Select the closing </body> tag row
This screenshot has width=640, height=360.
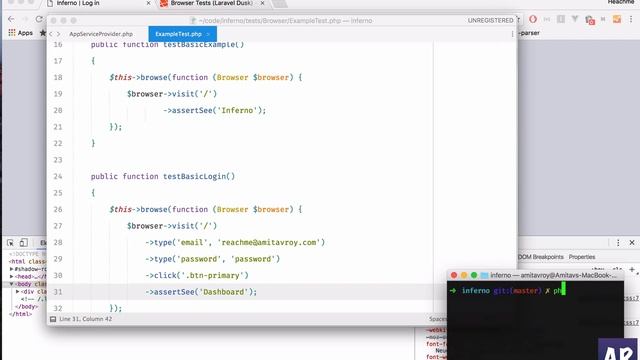click(27, 307)
